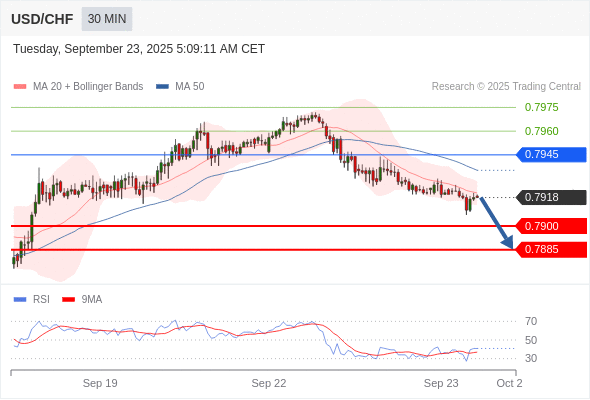Click the blue RSI legend swatch
The height and width of the screenshot is (400, 590).
[x=20, y=300]
